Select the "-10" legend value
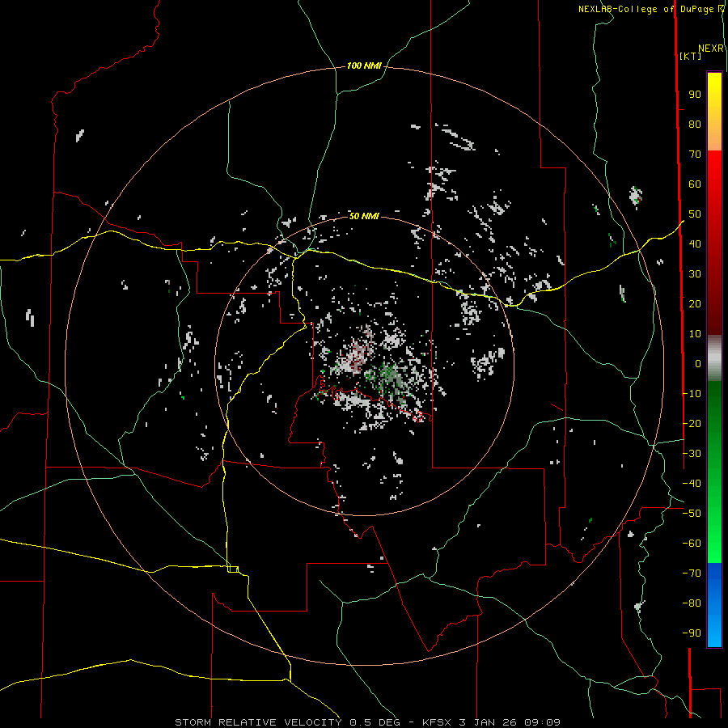Image resolution: width=728 pixels, height=728 pixels. point(692,394)
